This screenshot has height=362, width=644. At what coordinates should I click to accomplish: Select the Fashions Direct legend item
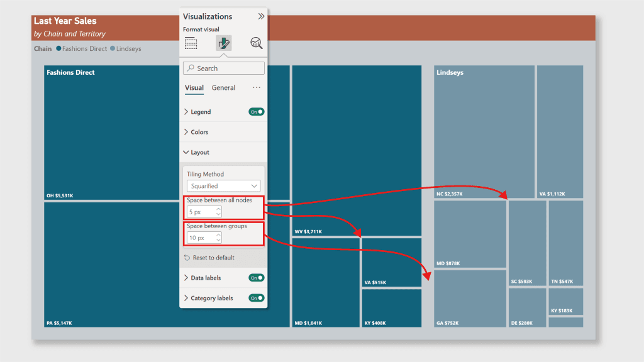(x=81, y=48)
